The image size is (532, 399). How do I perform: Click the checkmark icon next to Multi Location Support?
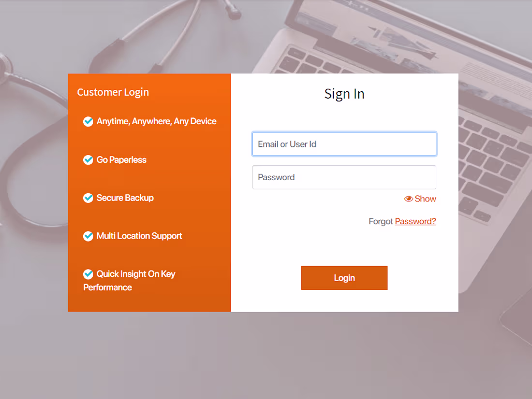coord(88,236)
